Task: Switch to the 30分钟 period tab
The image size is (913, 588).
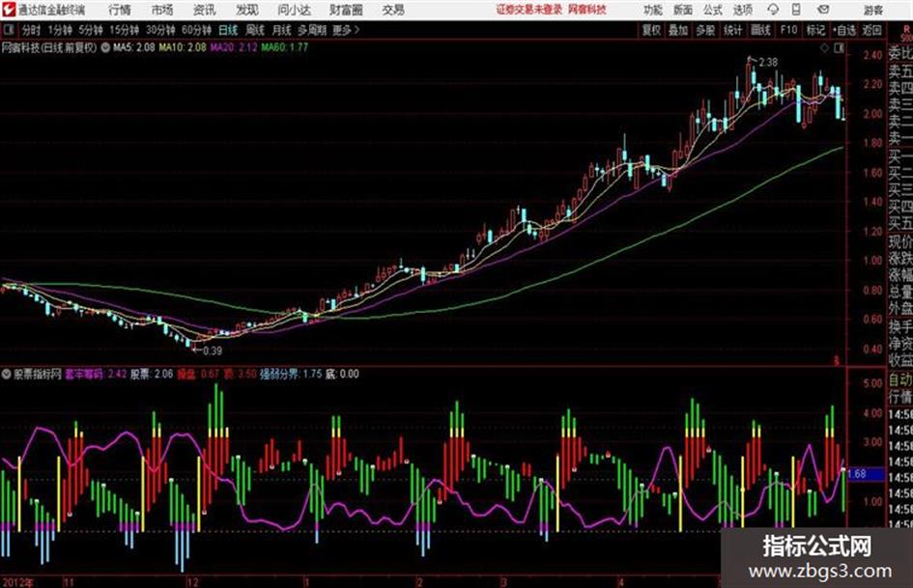Action: pos(160,30)
